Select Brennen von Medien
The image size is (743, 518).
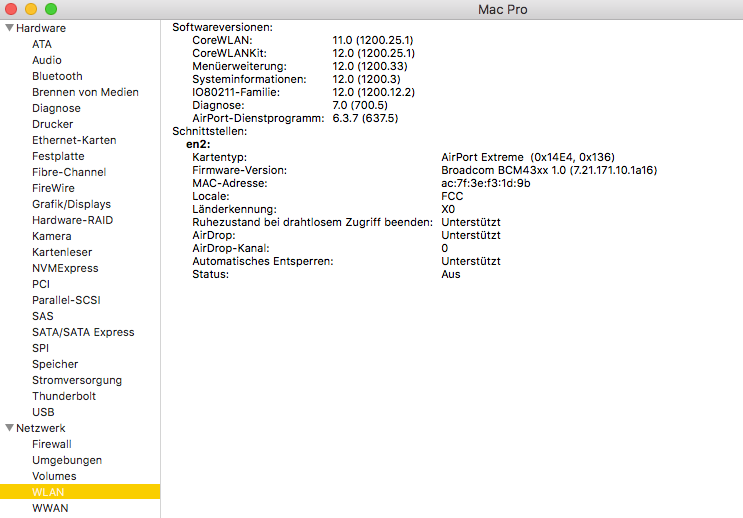coord(85,92)
